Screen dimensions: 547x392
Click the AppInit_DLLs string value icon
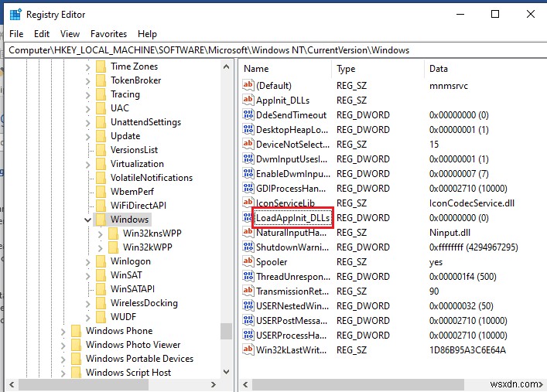tap(248, 100)
